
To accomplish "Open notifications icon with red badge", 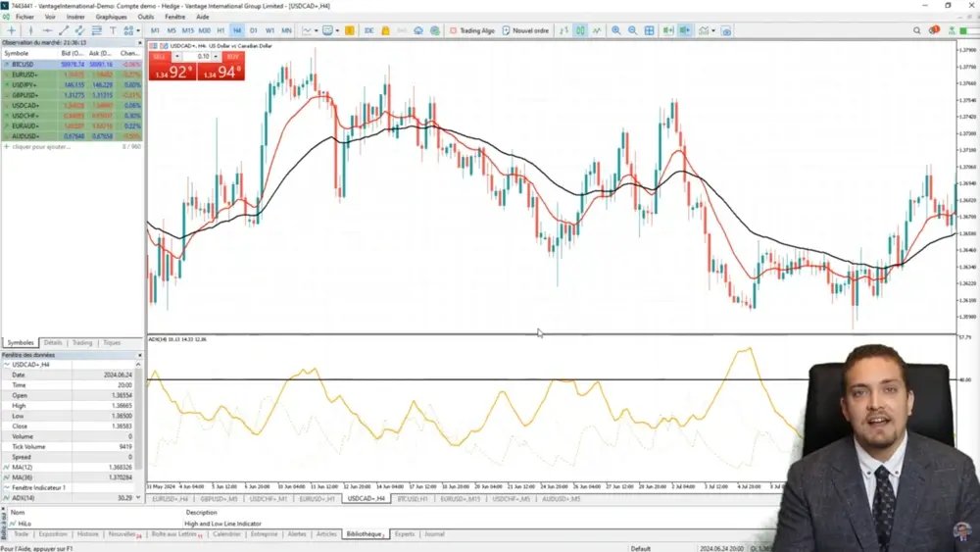I will (934, 30).
